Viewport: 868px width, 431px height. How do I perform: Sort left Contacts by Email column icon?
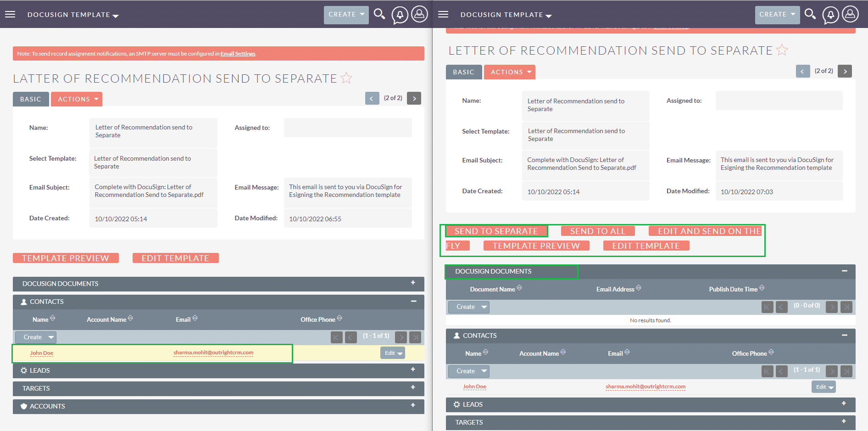click(195, 318)
